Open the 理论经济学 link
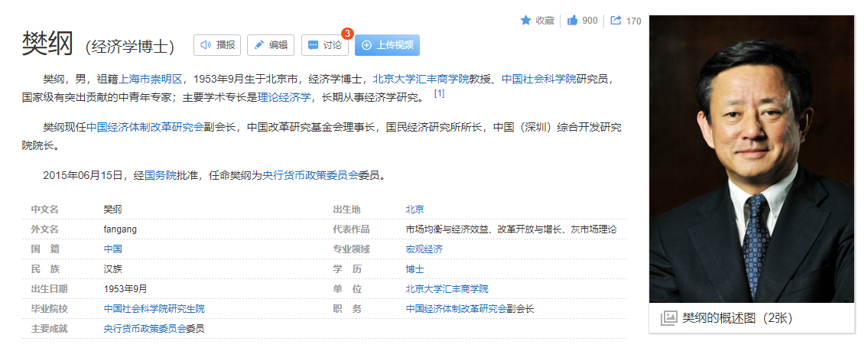Viewport: 868px width, 348px height. coord(284,97)
